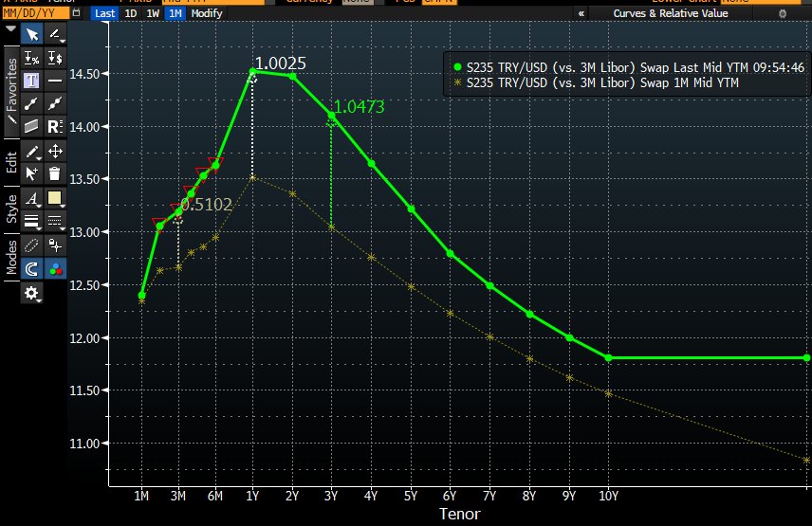Screen dimensions: 812x526
Task: Toggle the RGB color circles mode
Action: [x=55, y=268]
